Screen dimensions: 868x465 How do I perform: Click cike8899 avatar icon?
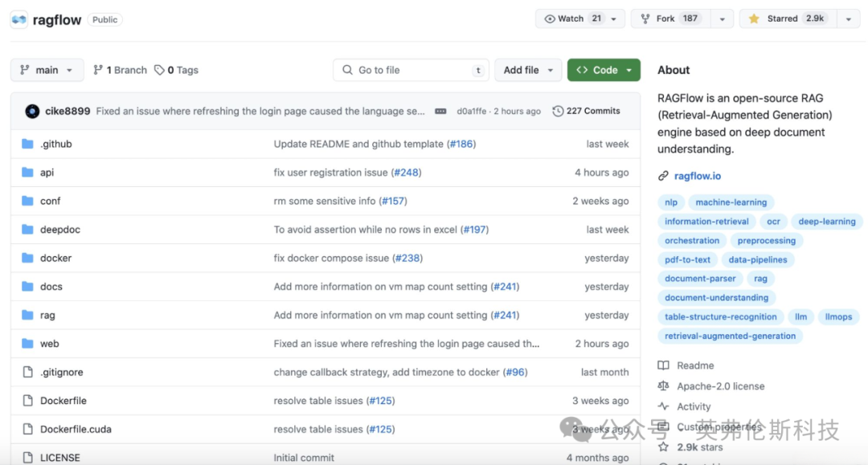[x=32, y=111]
